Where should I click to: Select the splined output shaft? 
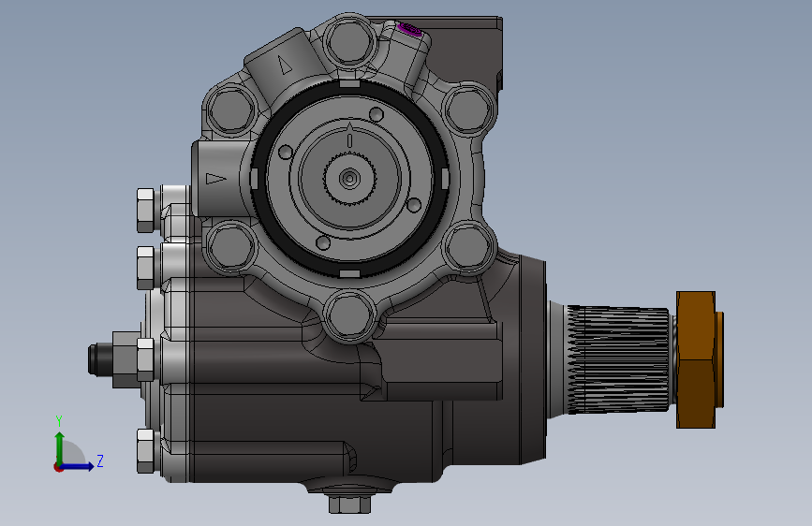tap(618, 359)
